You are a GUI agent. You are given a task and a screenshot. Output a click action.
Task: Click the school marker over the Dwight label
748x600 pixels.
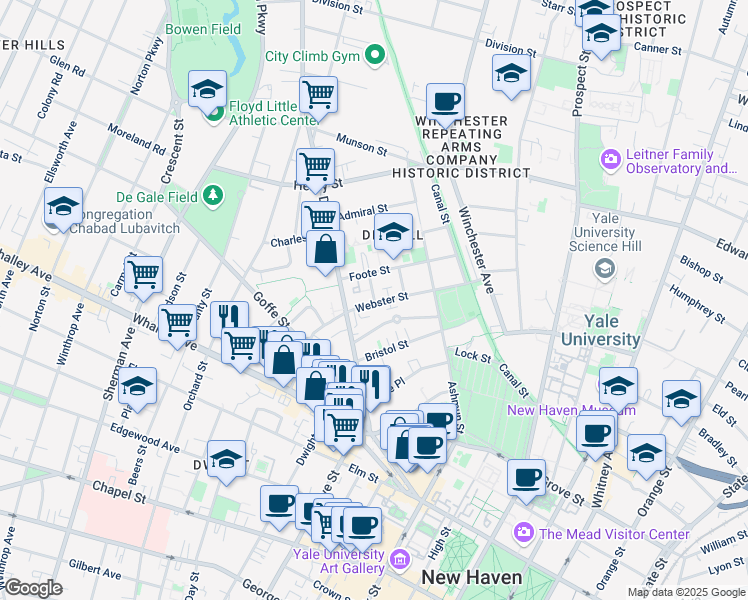tap(227, 461)
